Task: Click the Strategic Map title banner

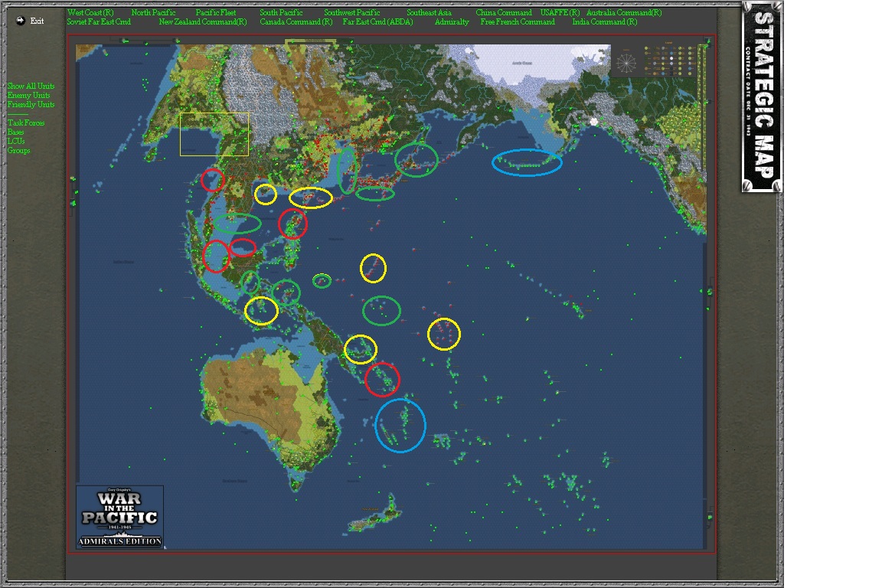Action: tap(763, 96)
